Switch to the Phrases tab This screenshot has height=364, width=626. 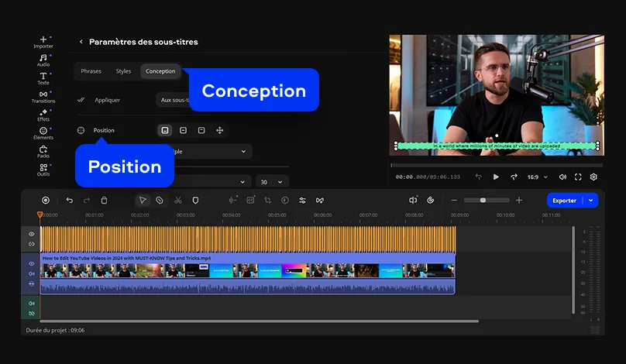coord(91,71)
